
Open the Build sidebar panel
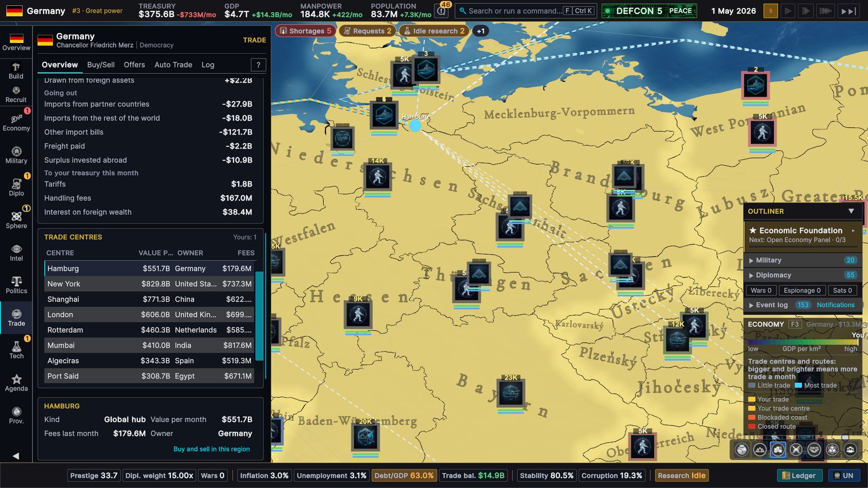(x=16, y=70)
